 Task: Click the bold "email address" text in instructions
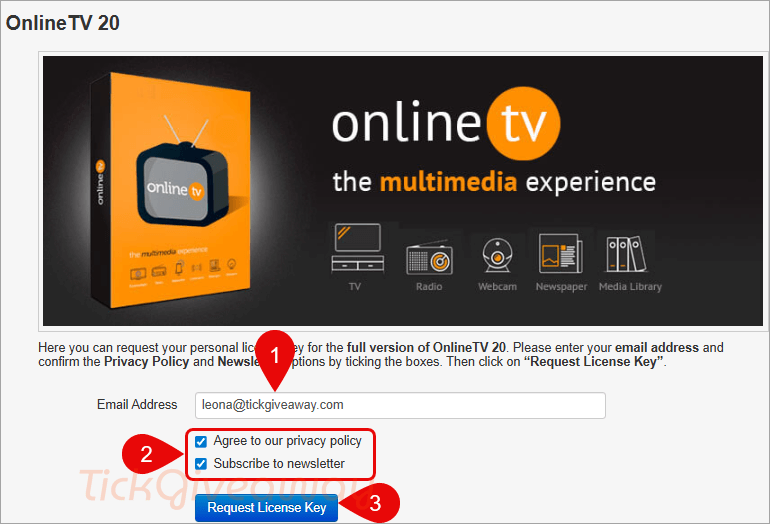pyautogui.click(x=657, y=348)
